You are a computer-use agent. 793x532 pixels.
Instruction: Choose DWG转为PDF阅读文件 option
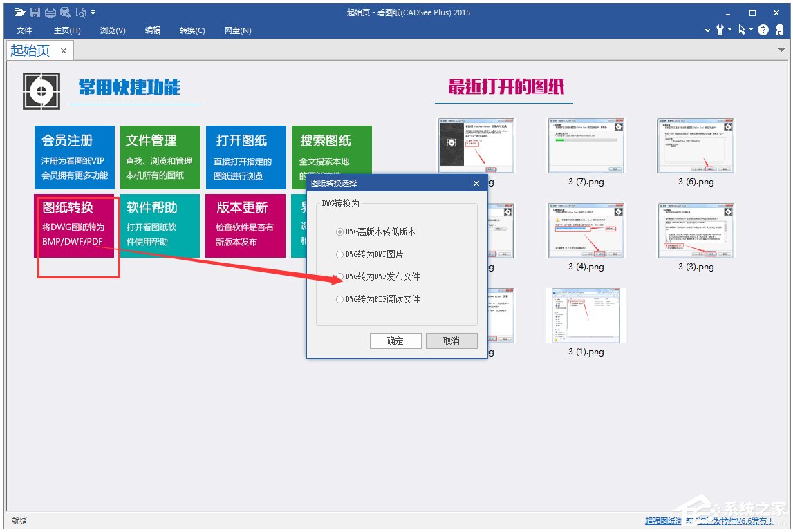coord(339,299)
